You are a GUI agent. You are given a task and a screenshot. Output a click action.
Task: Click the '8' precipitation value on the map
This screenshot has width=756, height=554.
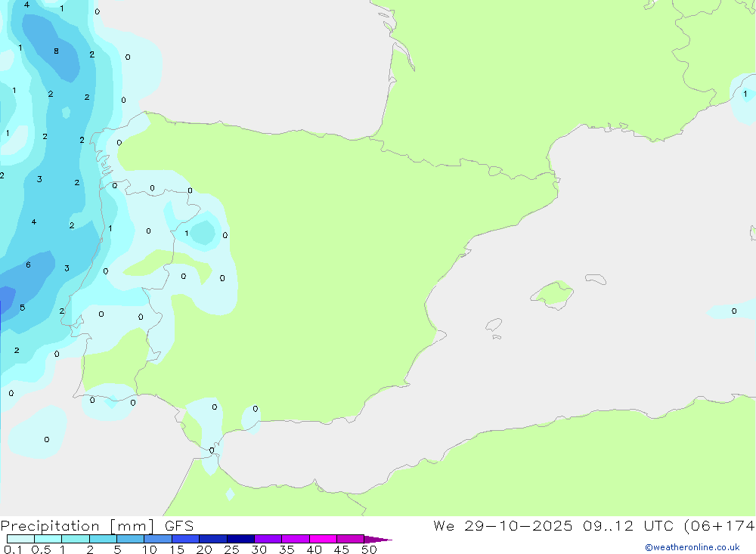tap(57, 51)
